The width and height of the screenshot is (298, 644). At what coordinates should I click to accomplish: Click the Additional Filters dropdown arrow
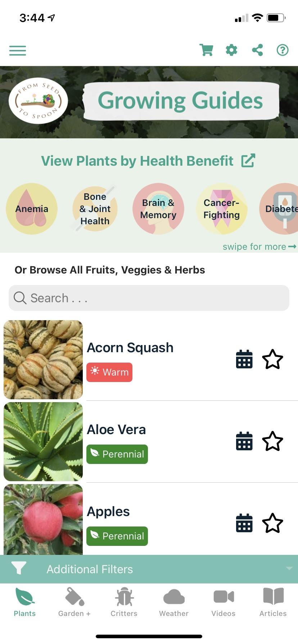[289, 569]
